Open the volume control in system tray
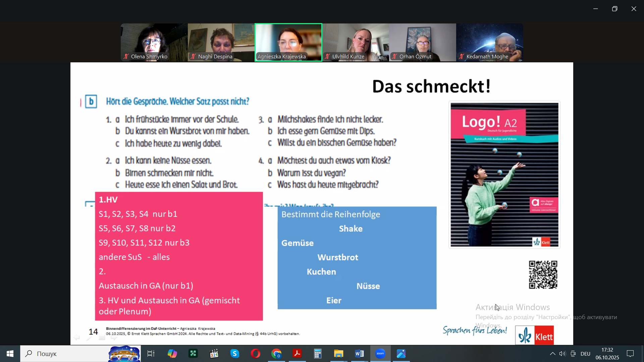 [x=562, y=354]
